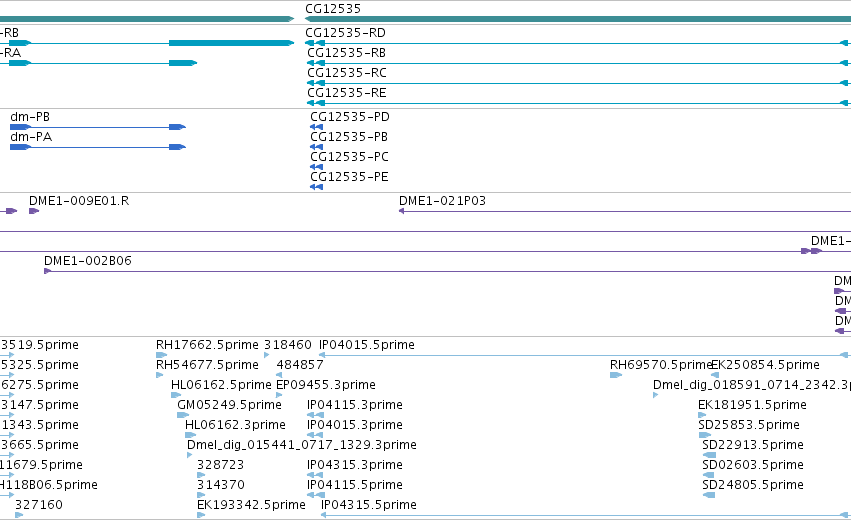Select feature label 484857

pos(300,365)
